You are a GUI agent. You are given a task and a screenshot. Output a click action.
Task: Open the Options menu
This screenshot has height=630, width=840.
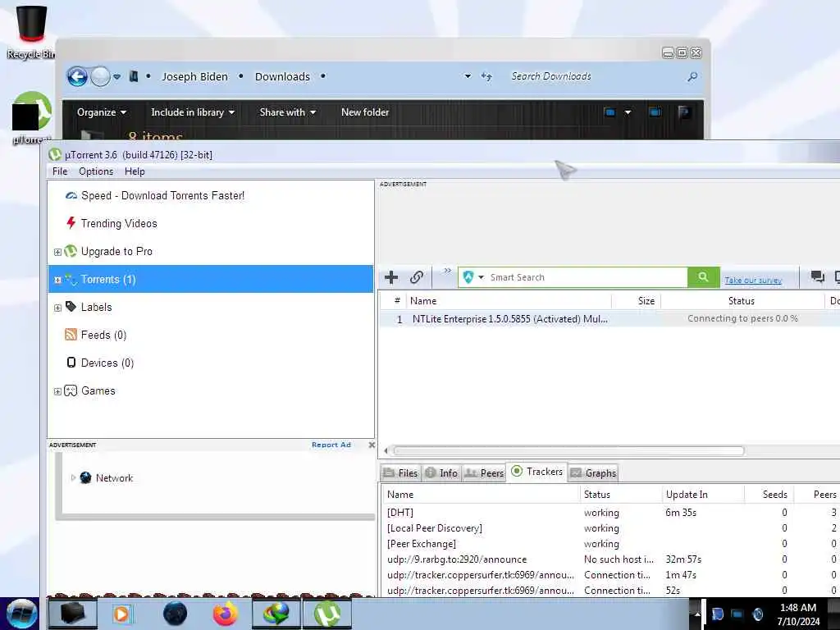tap(96, 171)
